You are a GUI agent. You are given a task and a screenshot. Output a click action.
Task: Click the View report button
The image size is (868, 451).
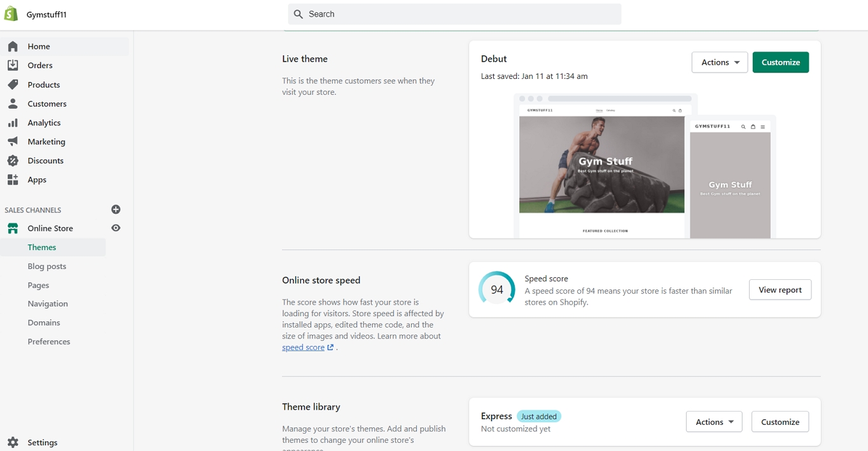pyautogui.click(x=780, y=290)
